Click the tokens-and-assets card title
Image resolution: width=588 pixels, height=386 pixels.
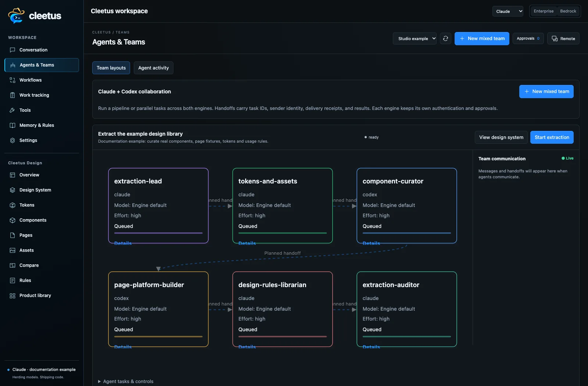pos(268,181)
